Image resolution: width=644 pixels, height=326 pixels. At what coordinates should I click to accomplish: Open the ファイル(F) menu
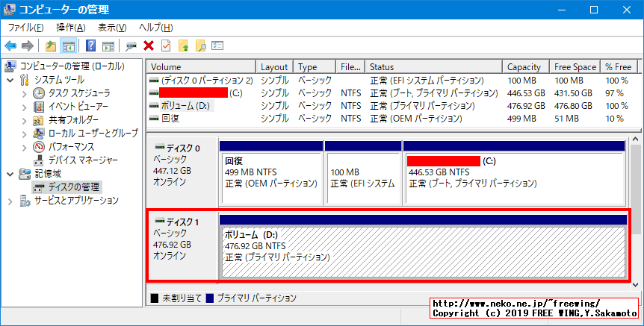pyautogui.click(x=25, y=28)
